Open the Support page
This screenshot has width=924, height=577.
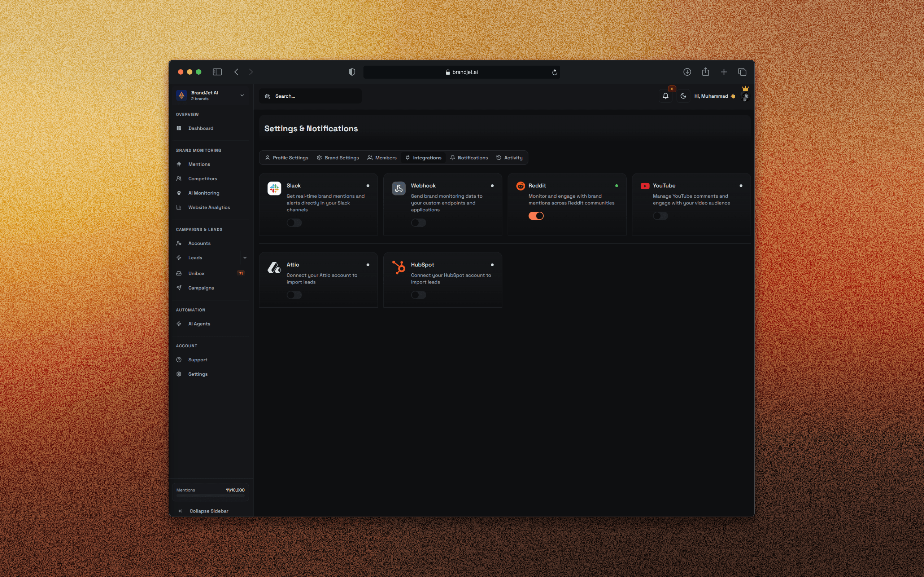click(197, 360)
